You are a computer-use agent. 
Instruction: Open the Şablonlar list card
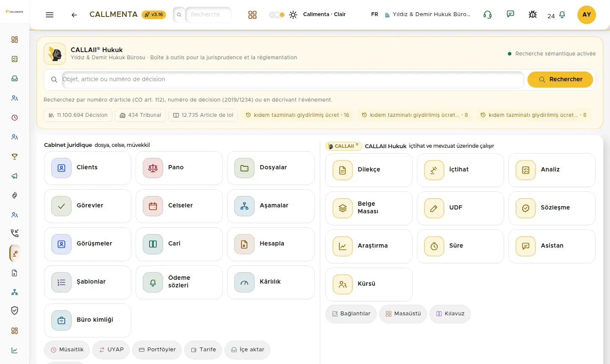point(88,282)
